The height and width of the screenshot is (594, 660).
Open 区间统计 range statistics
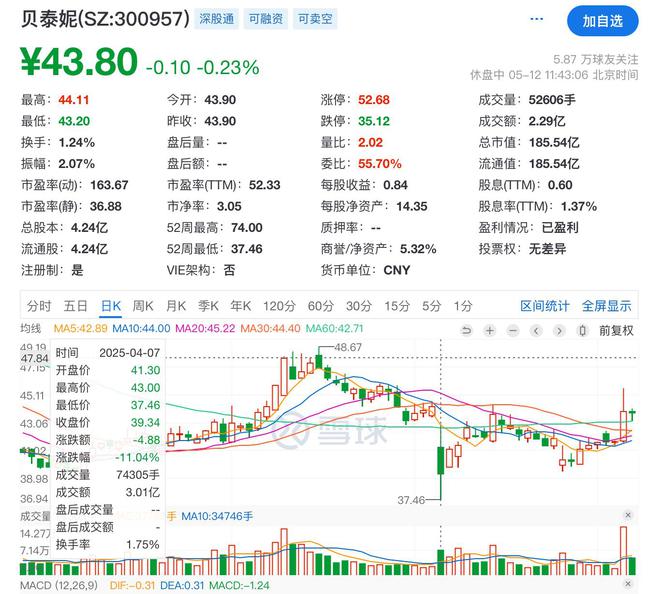click(x=545, y=306)
